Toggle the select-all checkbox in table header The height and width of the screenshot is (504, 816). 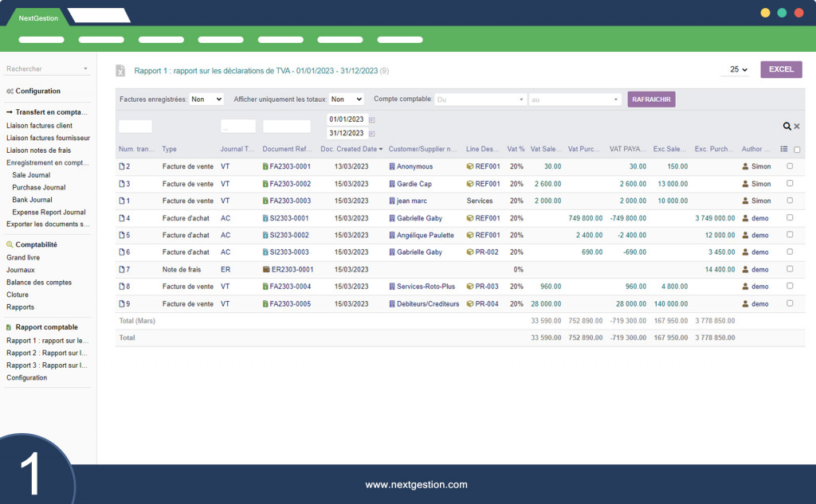click(x=797, y=150)
